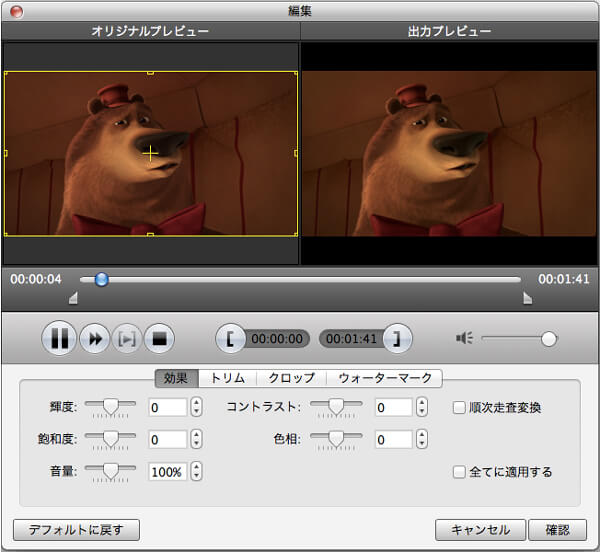Enable the 全てに適用する checkbox
The image size is (600, 552).
pyautogui.click(x=459, y=472)
